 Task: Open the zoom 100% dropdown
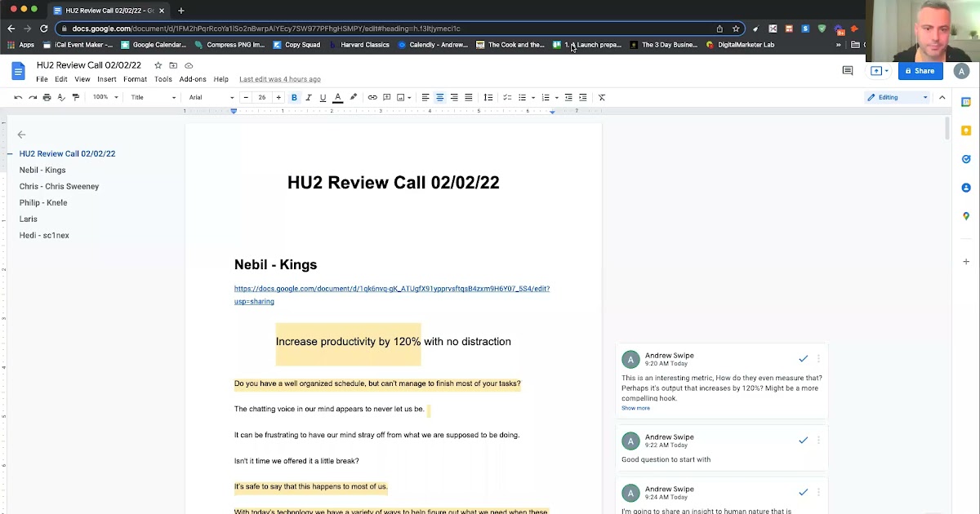(105, 97)
